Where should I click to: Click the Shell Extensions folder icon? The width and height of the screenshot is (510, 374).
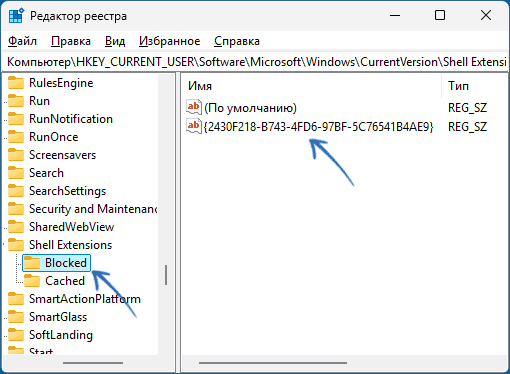pos(16,245)
